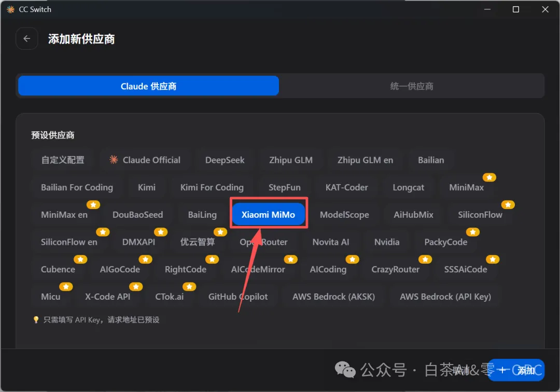Click the star badge on DMXAPI

pyautogui.click(x=161, y=232)
